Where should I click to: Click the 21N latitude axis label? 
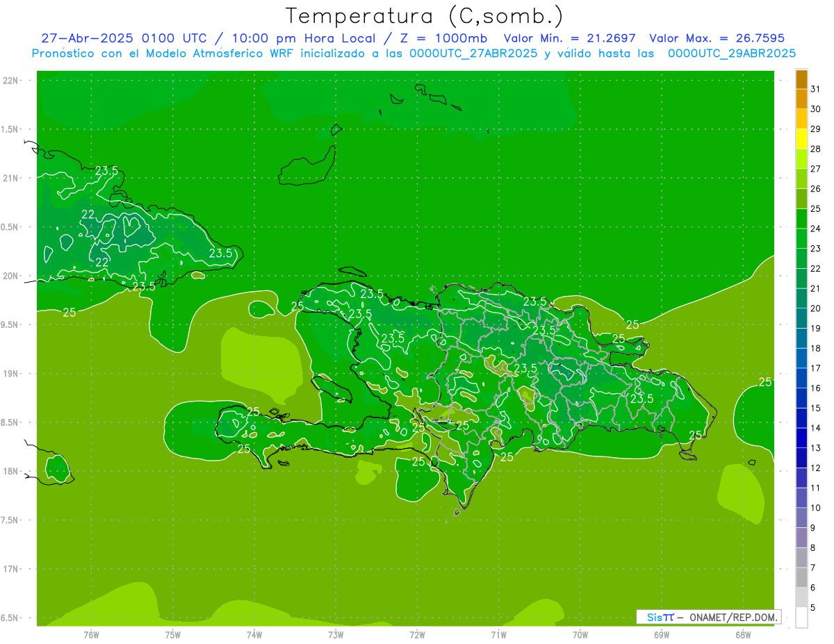(x=12, y=178)
